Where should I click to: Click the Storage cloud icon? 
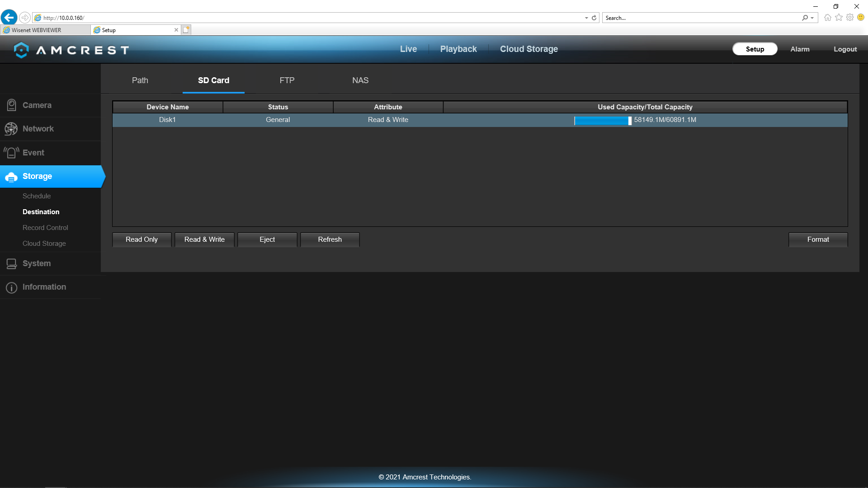11,177
